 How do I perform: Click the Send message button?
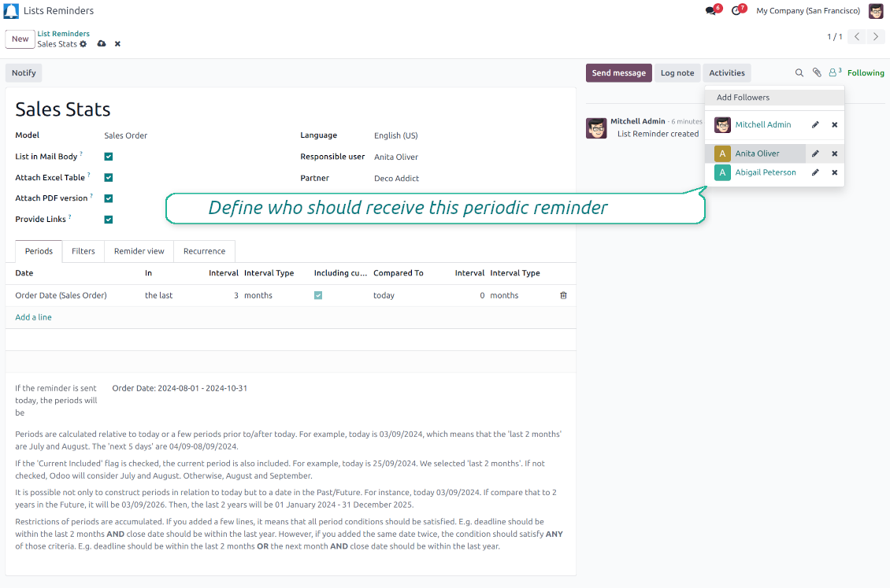(618, 73)
